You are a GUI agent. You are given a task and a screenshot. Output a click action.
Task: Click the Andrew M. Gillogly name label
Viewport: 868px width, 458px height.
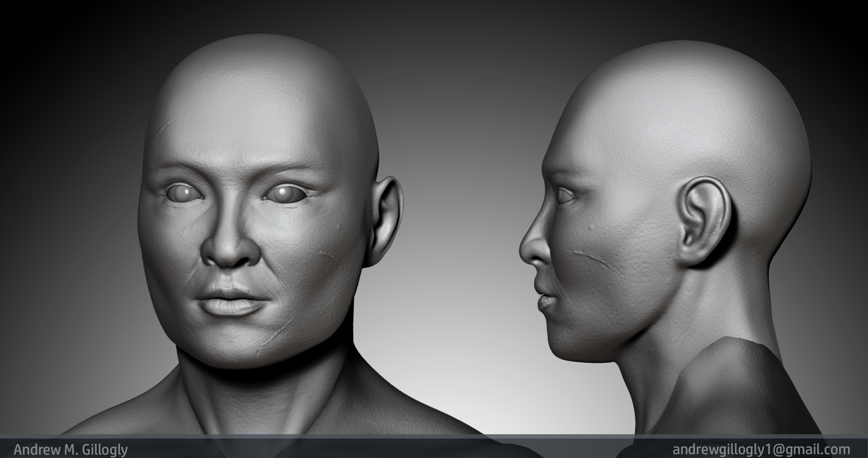point(71,450)
